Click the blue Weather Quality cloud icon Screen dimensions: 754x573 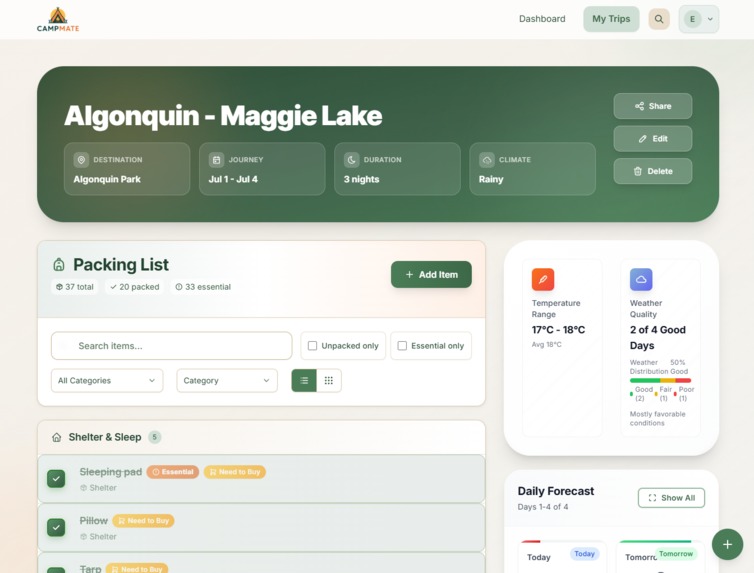[x=641, y=279]
